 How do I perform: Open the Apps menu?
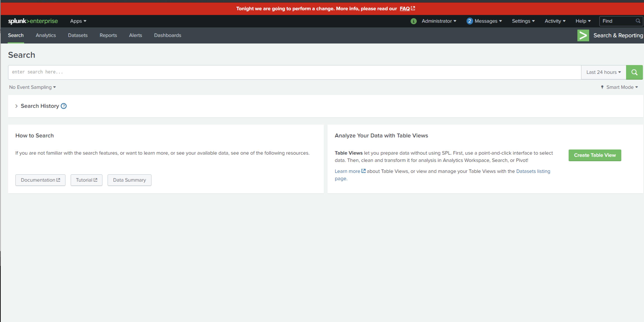[x=78, y=21]
